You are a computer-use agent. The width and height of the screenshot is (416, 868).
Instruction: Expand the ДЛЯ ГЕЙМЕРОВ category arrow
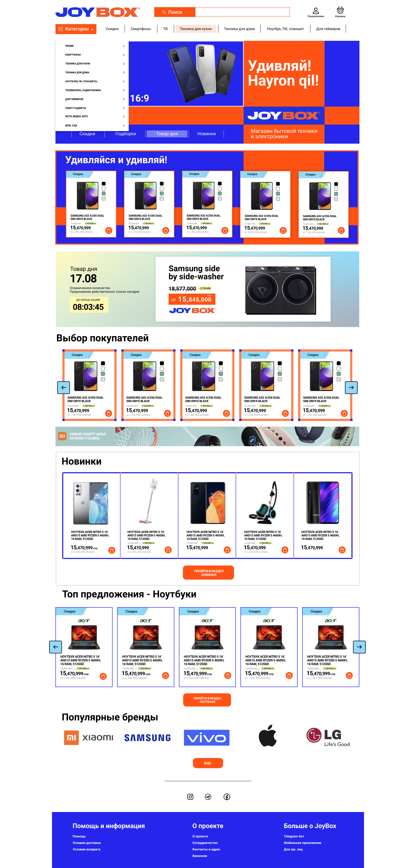coord(123,99)
